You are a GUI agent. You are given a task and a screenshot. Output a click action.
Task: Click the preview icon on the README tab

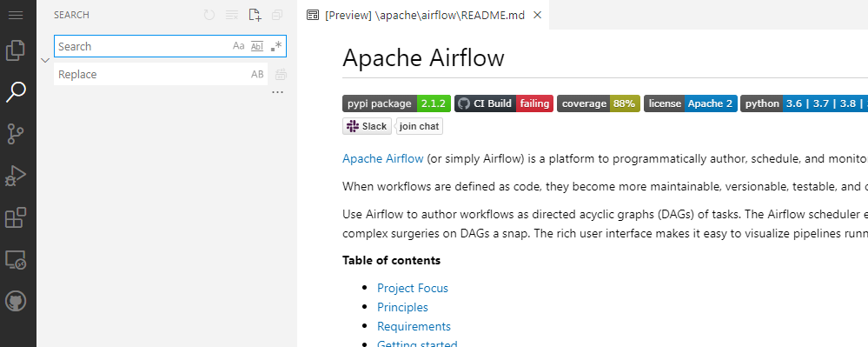(313, 15)
